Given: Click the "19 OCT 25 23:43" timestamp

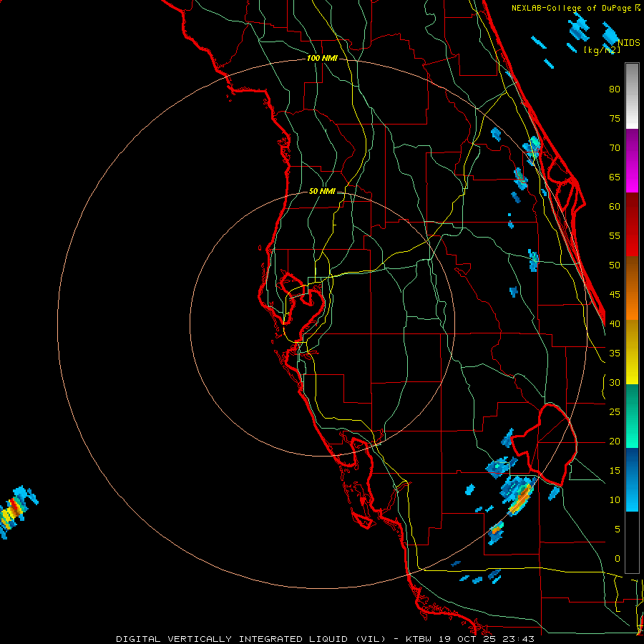Looking at the screenshot, I should [487, 639].
